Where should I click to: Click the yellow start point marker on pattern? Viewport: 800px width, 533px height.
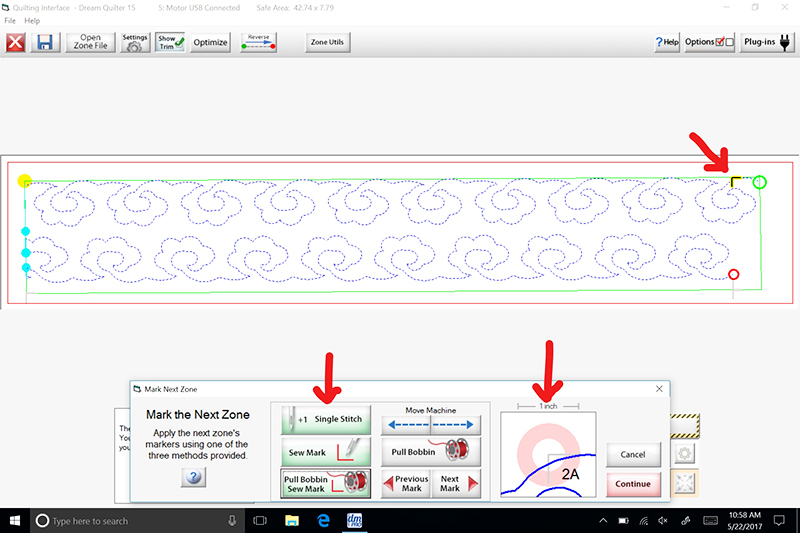click(x=25, y=181)
